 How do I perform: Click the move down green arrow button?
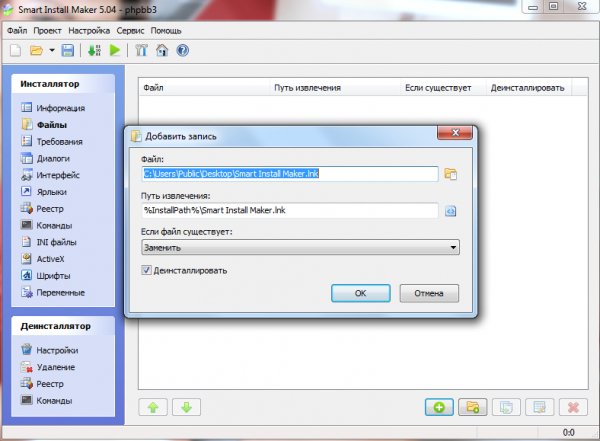187,407
